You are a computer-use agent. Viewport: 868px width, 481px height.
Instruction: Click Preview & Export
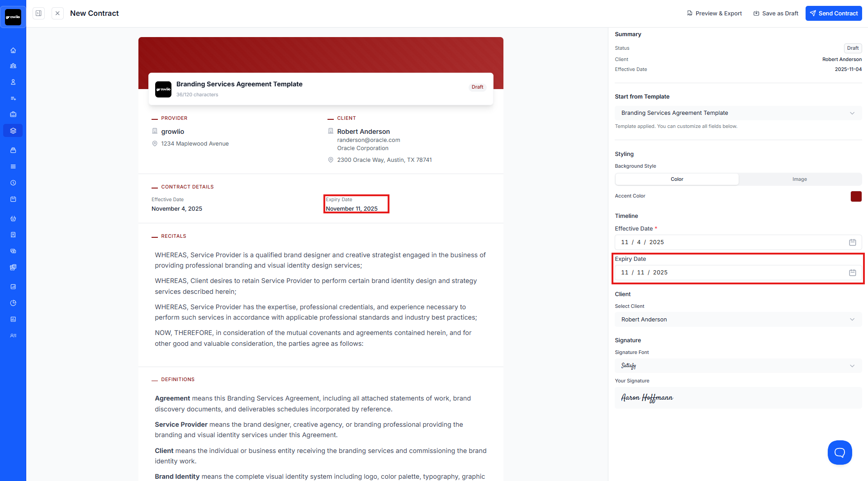coord(714,13)
